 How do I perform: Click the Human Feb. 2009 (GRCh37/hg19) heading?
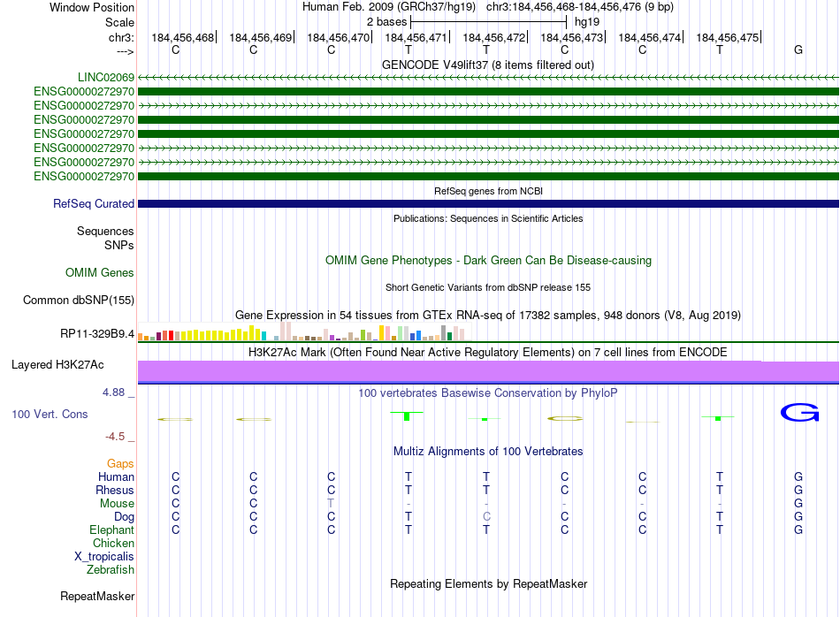click(388, 7)
